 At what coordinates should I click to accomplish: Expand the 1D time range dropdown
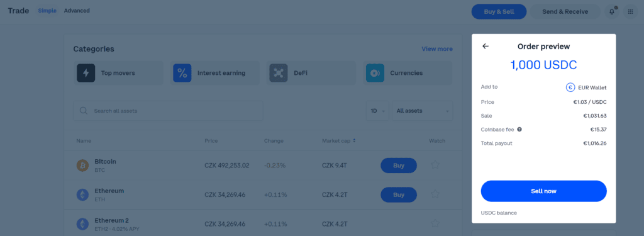pyautogui.click(x=377, y=111)
